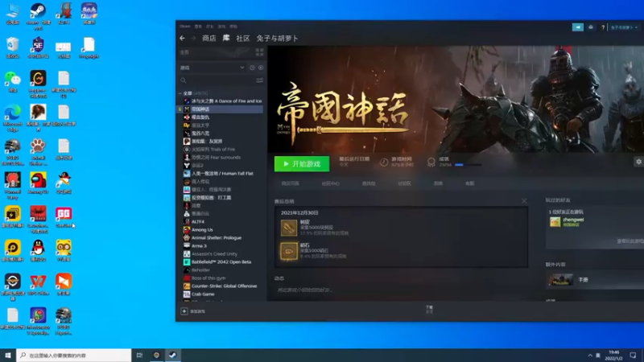Select 帝国神话 in the game list
The image size is (644, 362).
pyautogui.click(x=221, y=109)
